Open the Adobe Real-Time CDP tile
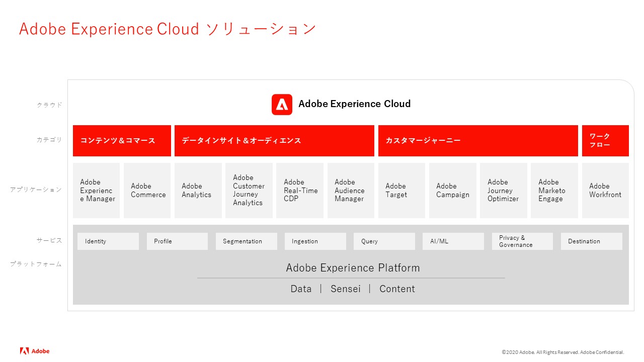 click(300, 191)
